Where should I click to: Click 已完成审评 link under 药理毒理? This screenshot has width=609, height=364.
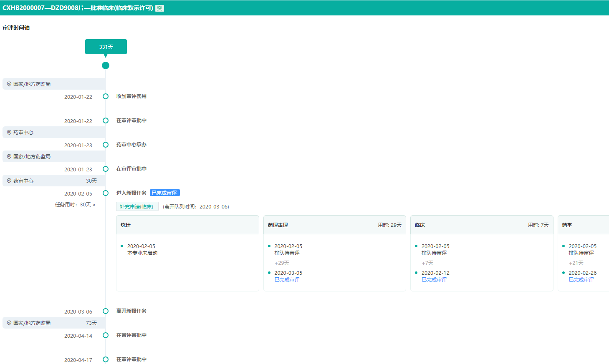pos(287,280)
